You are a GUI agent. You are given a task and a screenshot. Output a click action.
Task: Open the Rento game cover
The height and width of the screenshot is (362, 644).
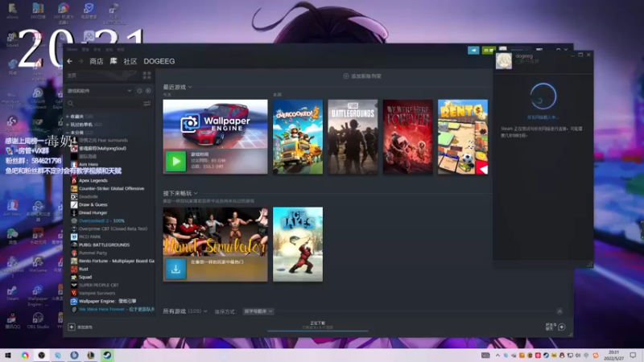[x=463, y=137]
